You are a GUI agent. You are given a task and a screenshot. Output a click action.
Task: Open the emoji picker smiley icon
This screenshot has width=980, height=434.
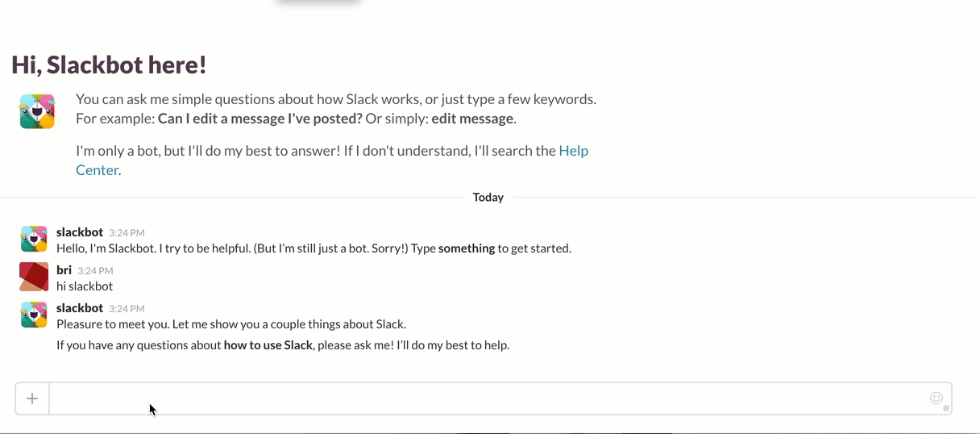pyautogui.click(x=936, y=398)
